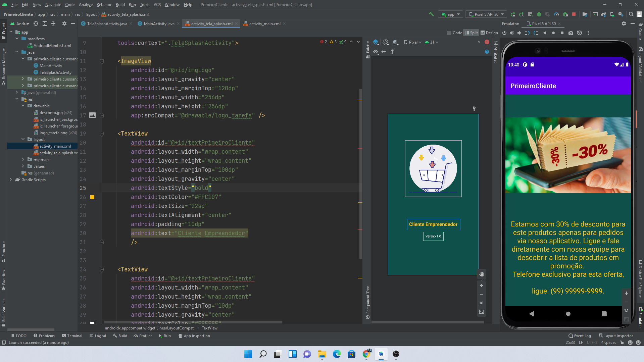Open the Event Log
The height and width of the screenshot is (362, 644).
[x=580, y=336]
